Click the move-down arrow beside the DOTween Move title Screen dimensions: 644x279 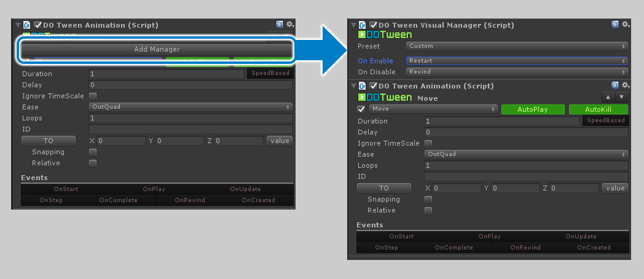pos(622,97)
